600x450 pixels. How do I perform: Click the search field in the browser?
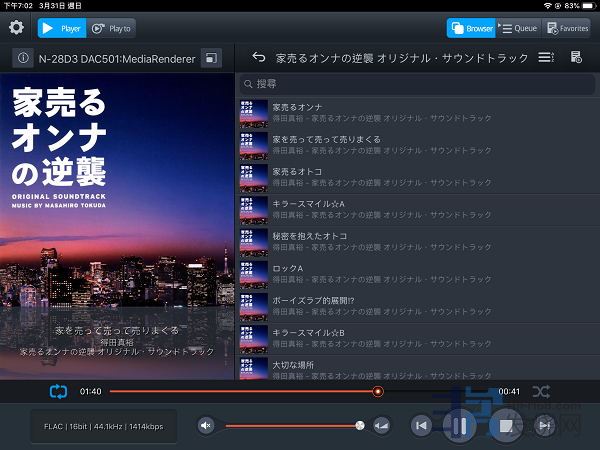tap(415, 84)
